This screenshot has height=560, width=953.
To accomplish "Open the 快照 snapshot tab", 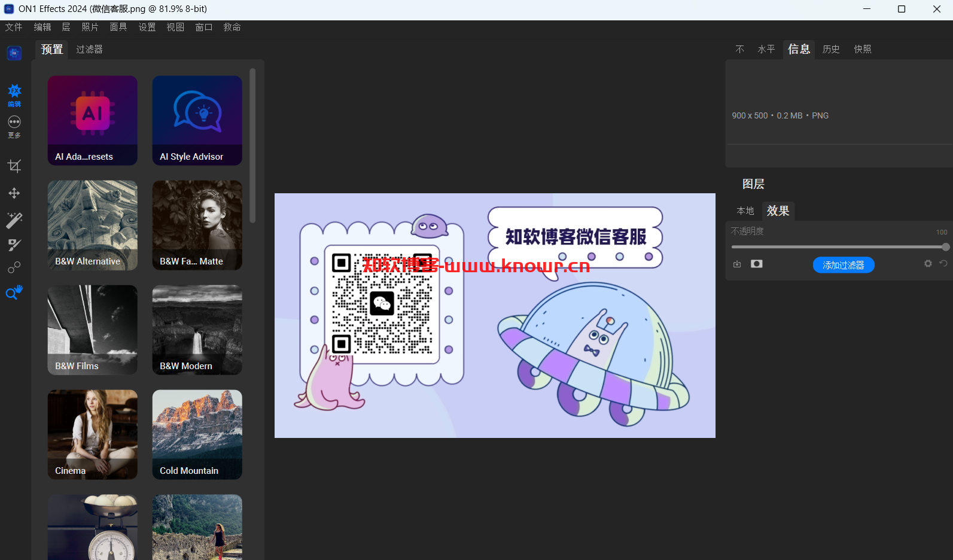I will pos(863,49).
